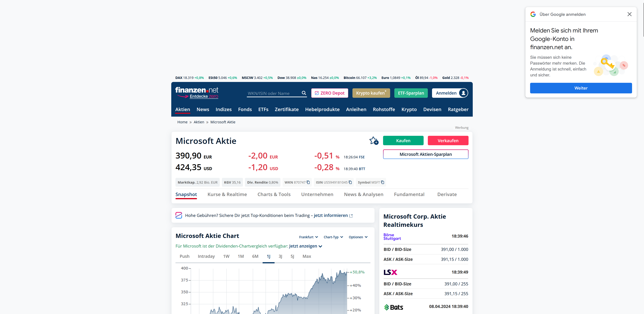This screenshot has width=644, height=314.
Task: Click the Anmelden user profile icon
Action: tap(463, 93)
